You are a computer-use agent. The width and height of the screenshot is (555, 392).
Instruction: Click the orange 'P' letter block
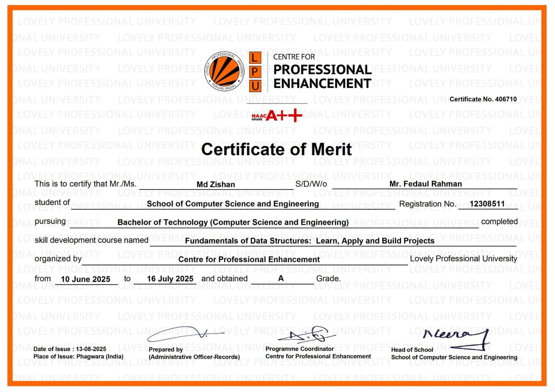pos(255,72)
